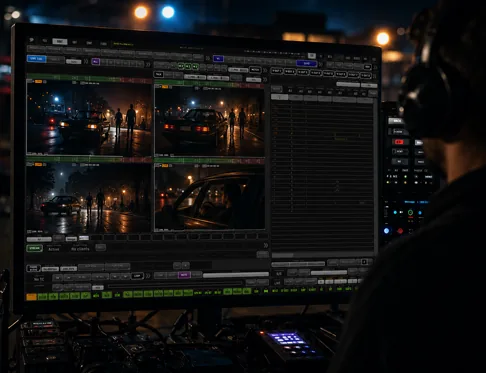This screenshot has width=486, height=373.
Task: Click the orange cue button at bottom-left
Action: 31,297
